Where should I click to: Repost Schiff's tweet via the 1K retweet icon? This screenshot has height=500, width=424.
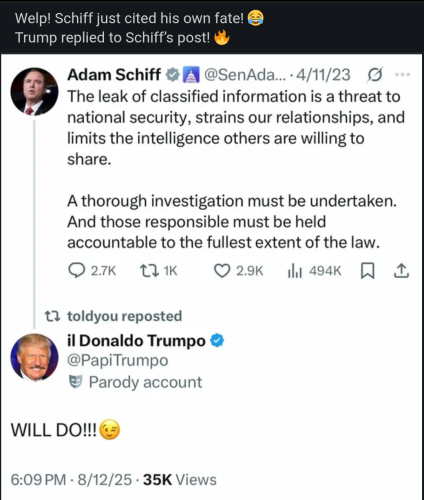click(149, 271)
